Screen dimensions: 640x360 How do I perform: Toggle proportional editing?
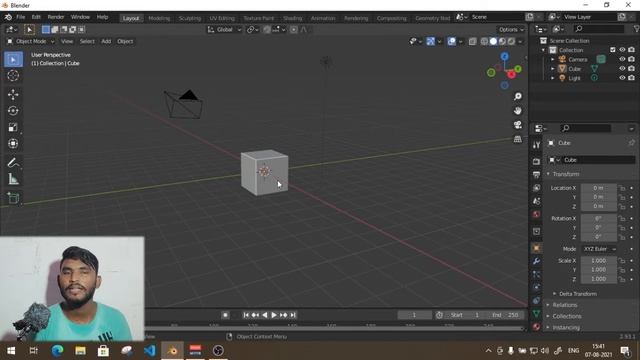pos(293,29)
